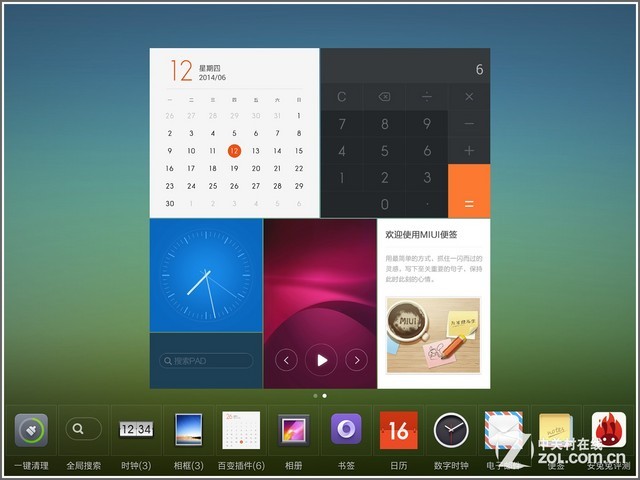Click the 搜索PAD search field
The height and width of the screenshot is (480, 640).
click(206, 361)
